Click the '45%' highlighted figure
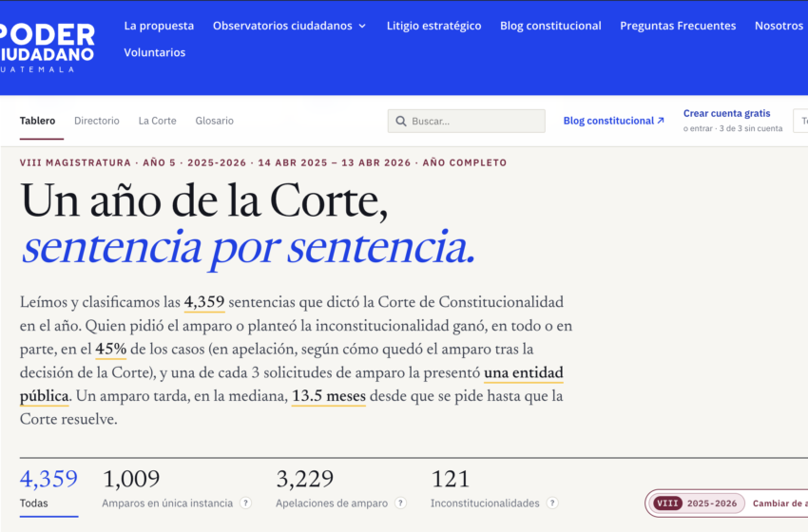The width and height of the screenshot is (808, 532). tap(111, 350)
